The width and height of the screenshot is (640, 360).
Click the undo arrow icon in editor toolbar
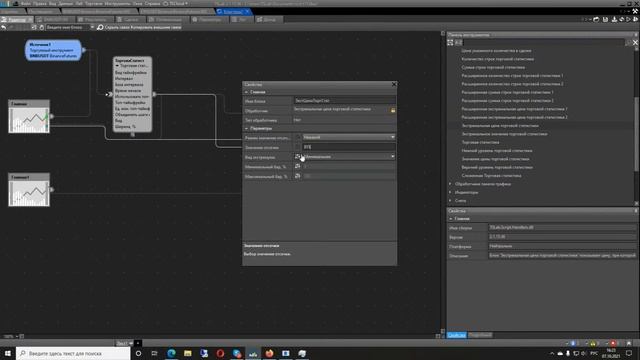click(x=4, y=27)
